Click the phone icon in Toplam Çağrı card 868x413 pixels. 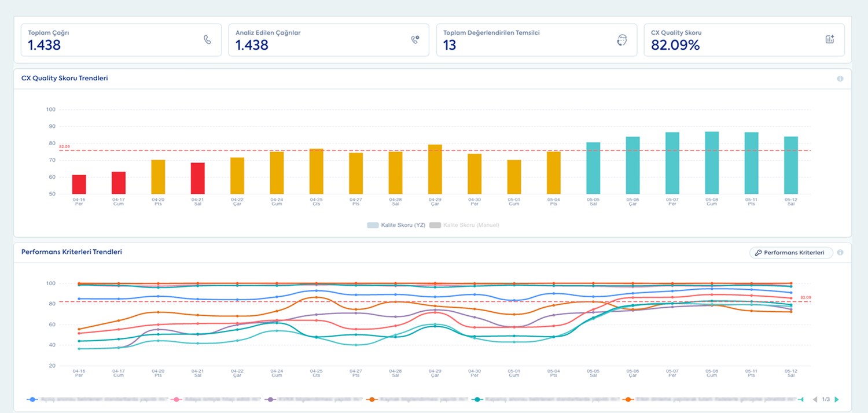[x=208, y=39]
